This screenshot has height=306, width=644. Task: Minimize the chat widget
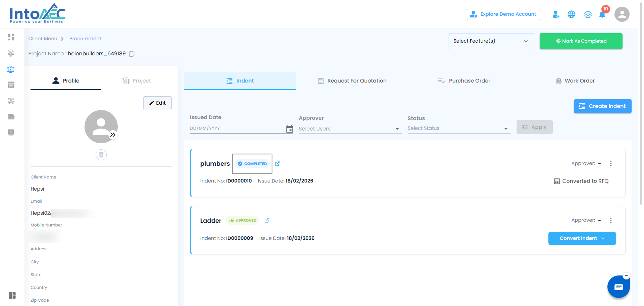(x=626, y=276)
